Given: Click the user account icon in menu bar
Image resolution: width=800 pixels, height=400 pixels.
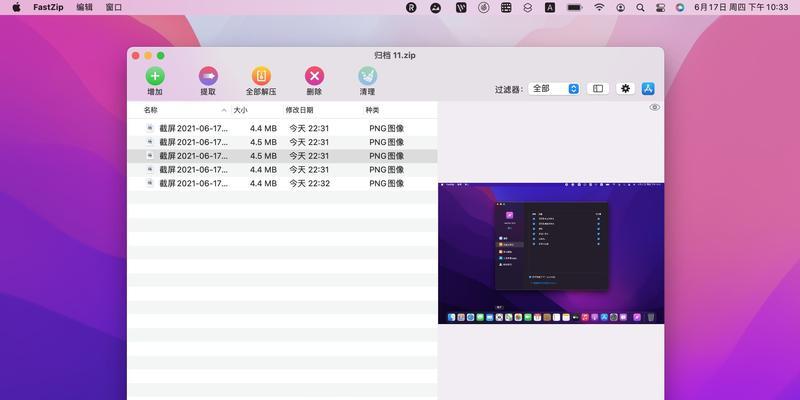Looking at the screenshot, I should (620, 8).
